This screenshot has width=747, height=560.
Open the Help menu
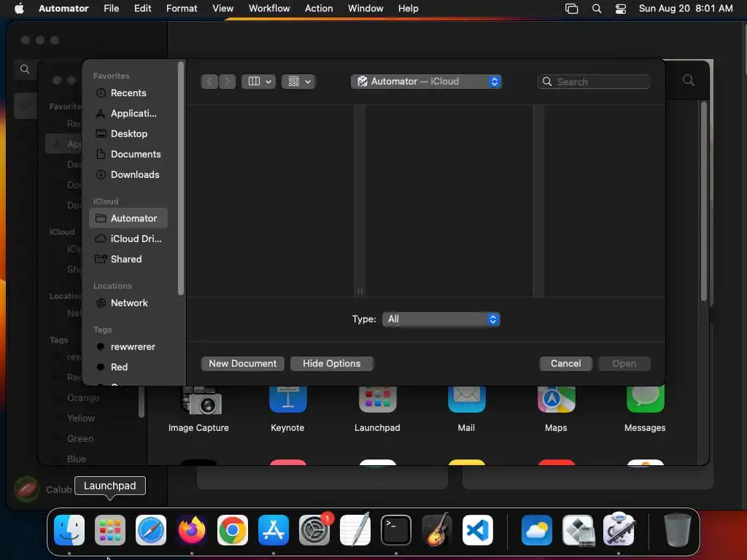[409, 9]
